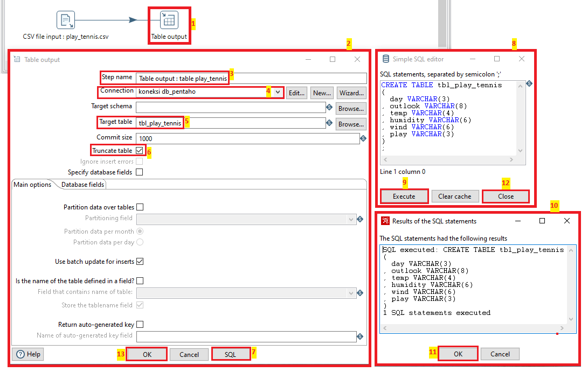Click the variable icon in the Simple SQL editor
Image resolution: width=588 pixels, height=372 pixels.
(x=529, y=83)
